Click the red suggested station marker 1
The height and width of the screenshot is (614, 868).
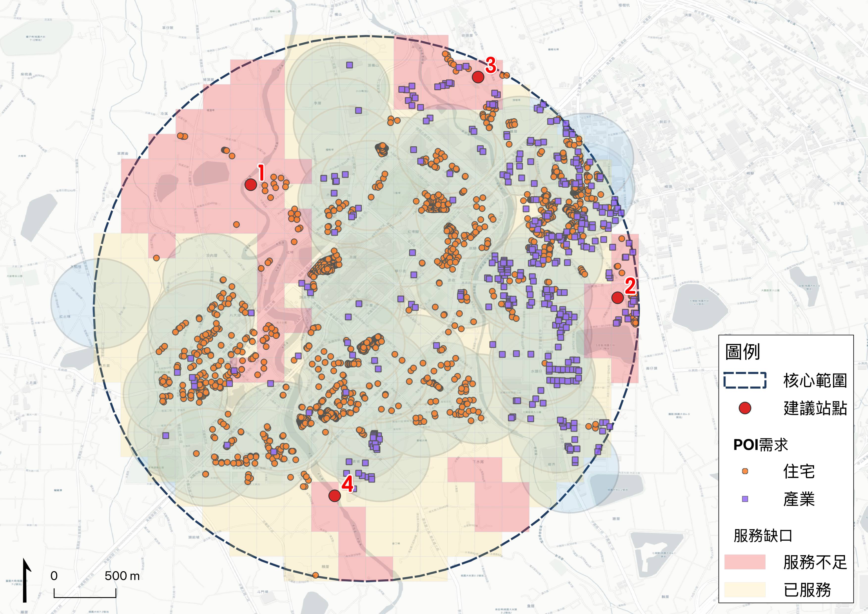click(x=251, y=184)
